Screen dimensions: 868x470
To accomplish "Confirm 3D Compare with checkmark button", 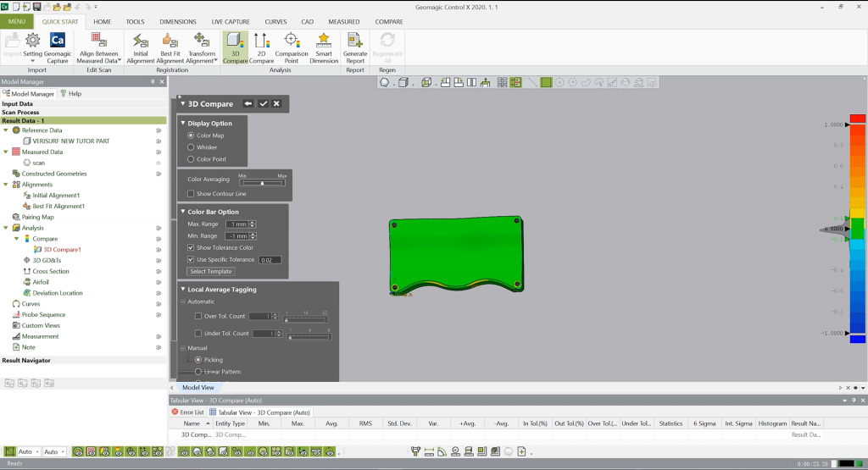I will [x=263, y=103].
